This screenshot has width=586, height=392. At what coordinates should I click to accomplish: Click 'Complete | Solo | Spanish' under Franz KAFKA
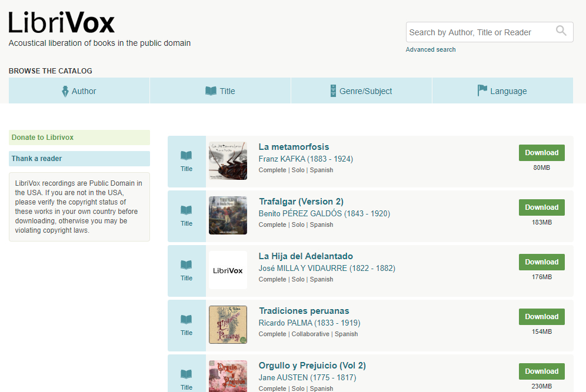click(296, 170)
